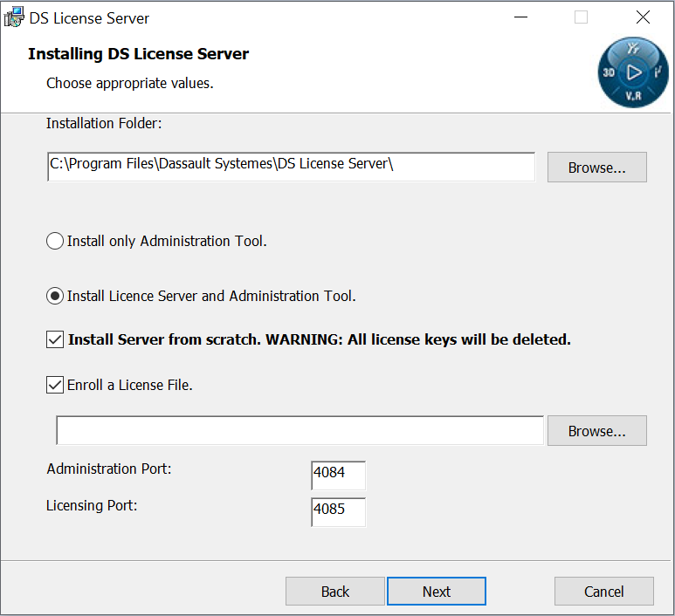This screenshot has width=675, height=616.
Task: Browse for the installation folder
Action: [x=596, y=167]
